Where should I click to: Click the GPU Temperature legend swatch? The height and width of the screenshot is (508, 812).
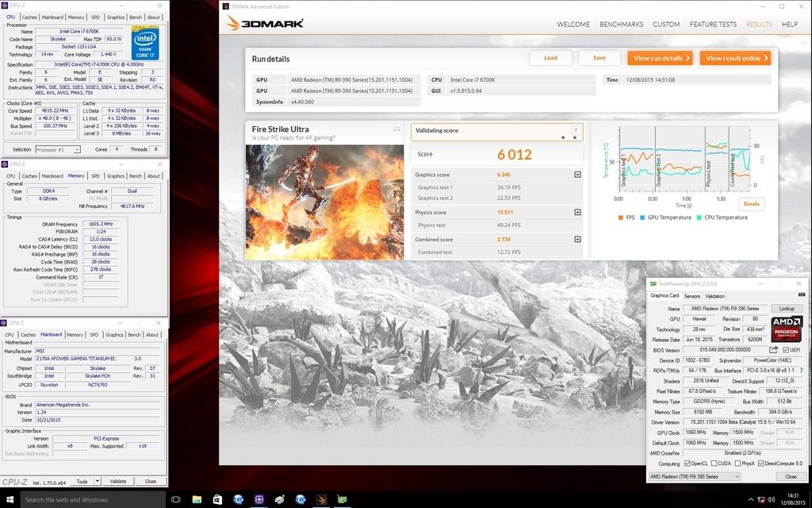[x=642, y=217]
